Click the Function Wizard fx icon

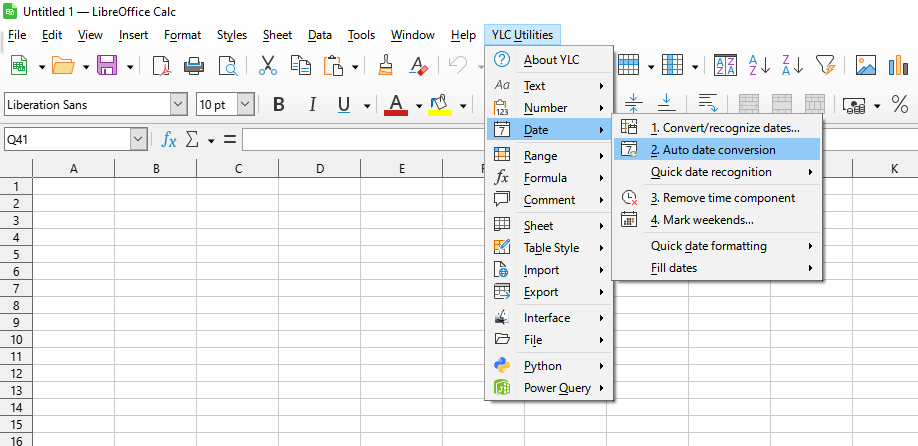(169, 140)
